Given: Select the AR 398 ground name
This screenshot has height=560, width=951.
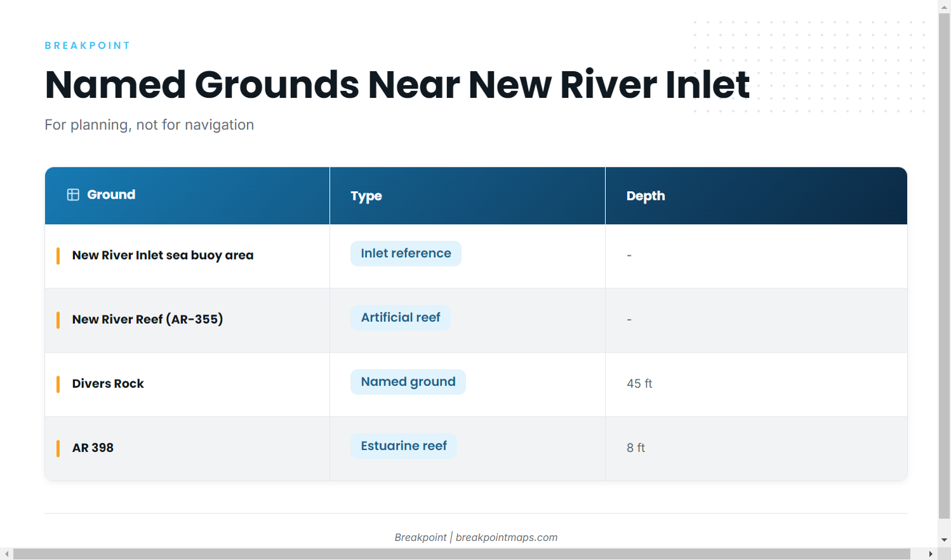Looking at the screenshot, I should (93, 448).
